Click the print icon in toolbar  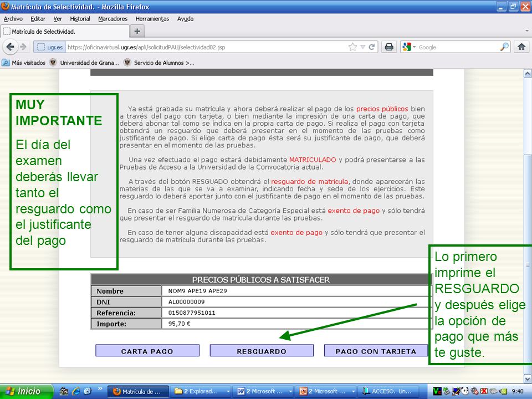click(x=389, y=47)
